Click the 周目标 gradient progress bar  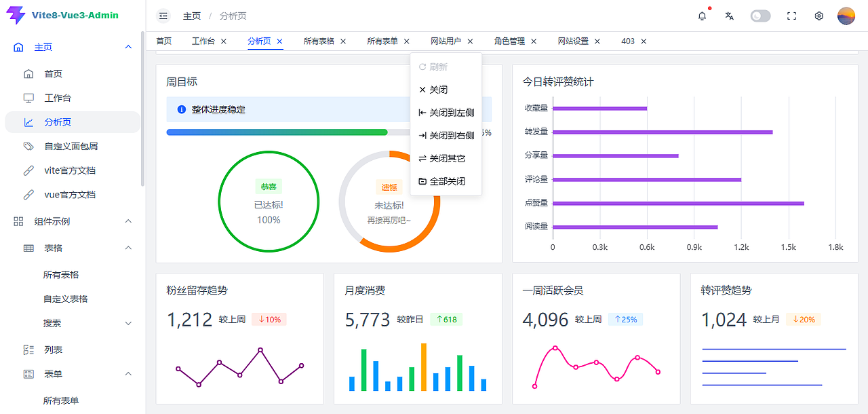[x=277, y=132]
